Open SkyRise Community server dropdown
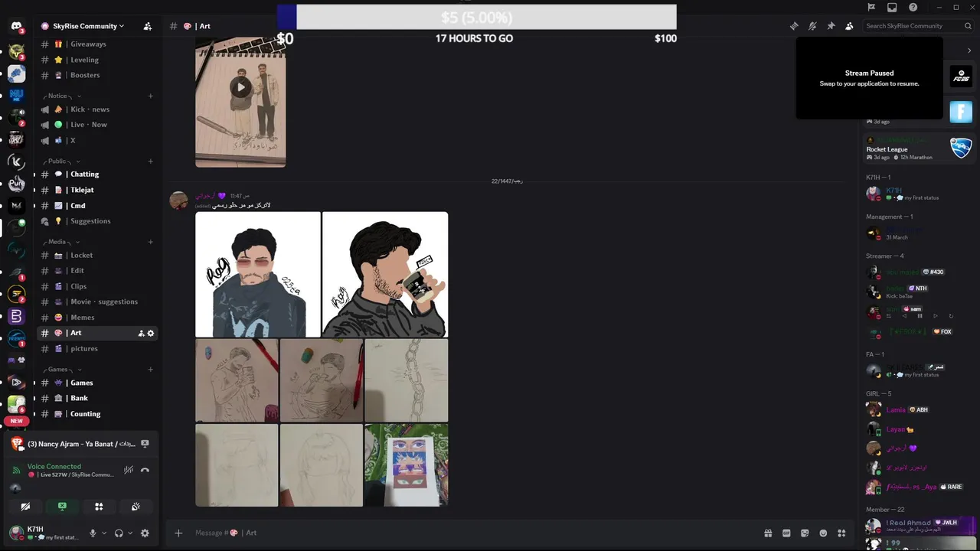This screenshot has height=551, width=980. [x=82, y=26]
